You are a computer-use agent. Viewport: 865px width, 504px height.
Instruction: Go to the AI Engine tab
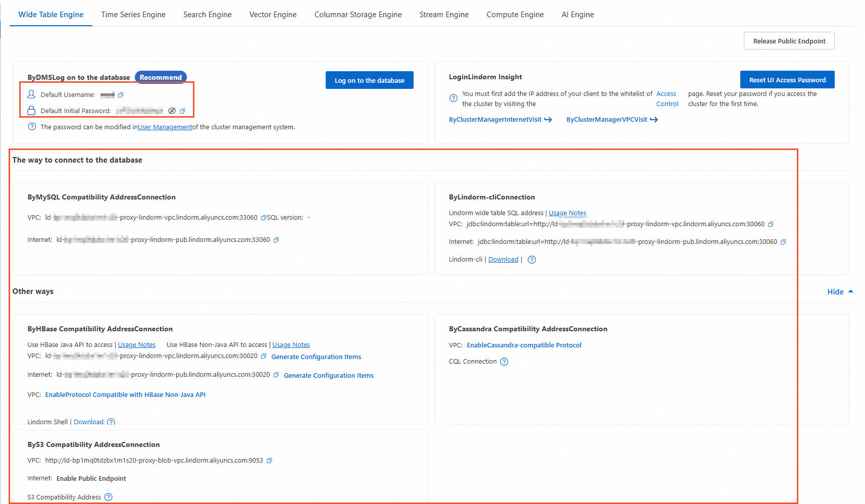pyautogui.click(x=578, y=15)
